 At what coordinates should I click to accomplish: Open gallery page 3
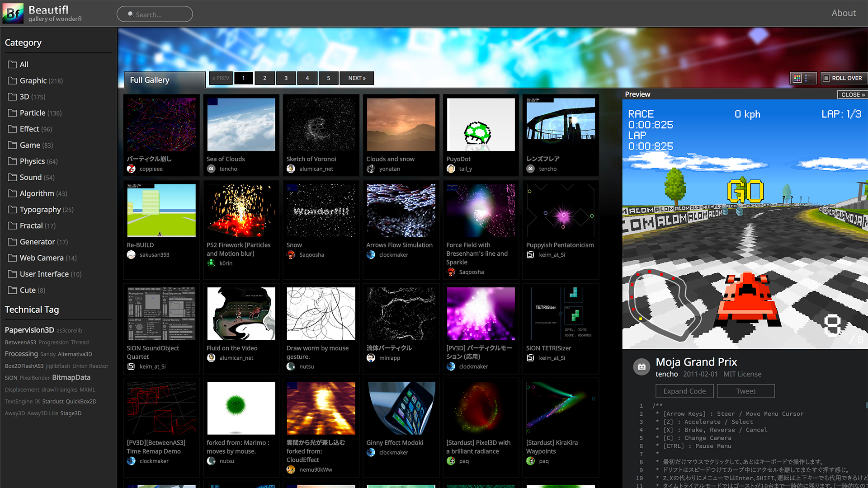(286, 78)
